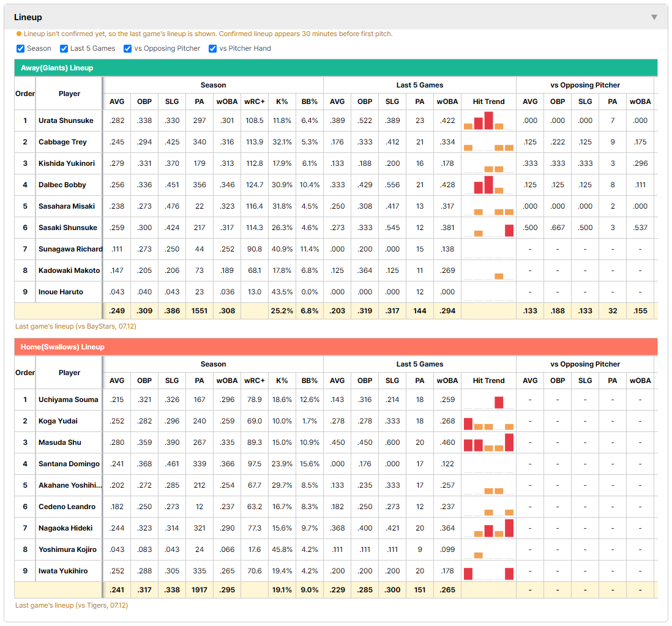
Task: Open Nagaoka Hideki hit trend chart
Action: tap(488, 528)
